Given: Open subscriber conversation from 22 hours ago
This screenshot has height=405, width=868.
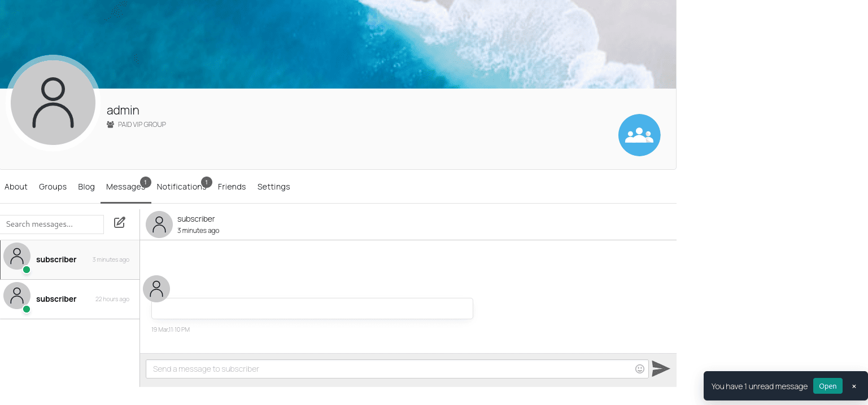Looking at the screenshot, I should point(69,300).
